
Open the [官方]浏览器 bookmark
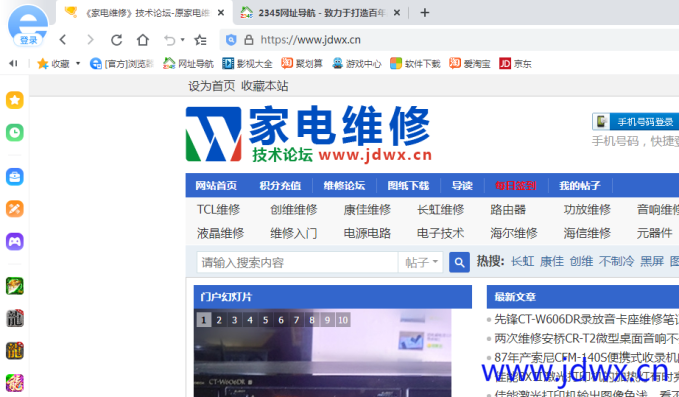point(122,64)
